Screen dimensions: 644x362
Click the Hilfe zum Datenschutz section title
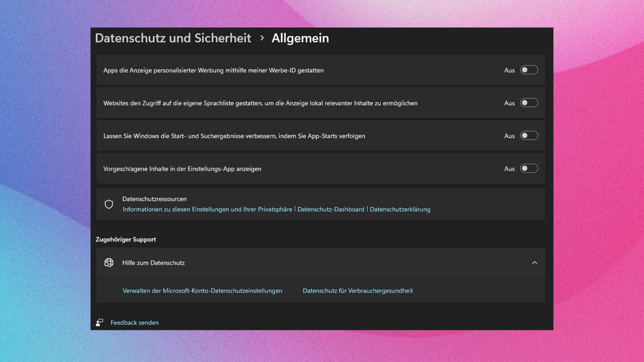[x=153, y=263]
